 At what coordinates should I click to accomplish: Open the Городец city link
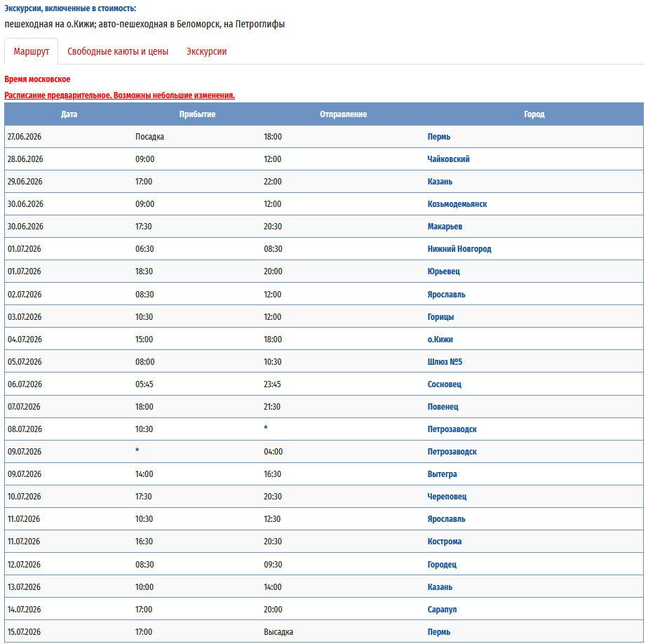(442, 565)
